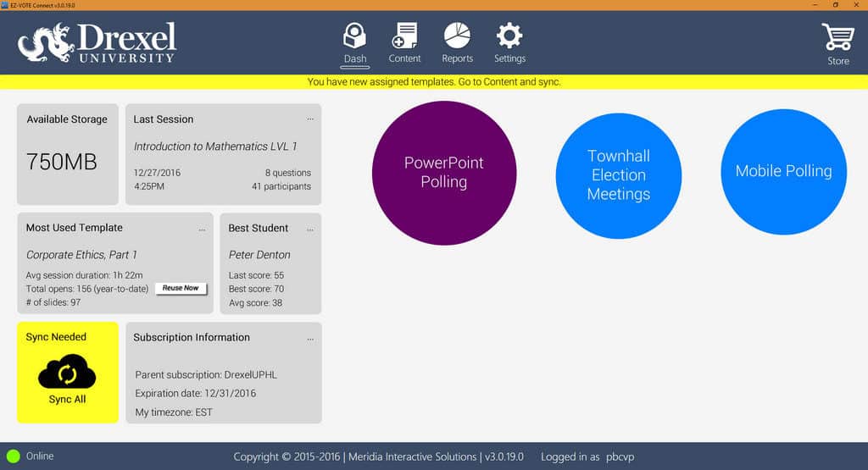Maximize the EZ-VOTE Connect window

[x=835, y=5]
